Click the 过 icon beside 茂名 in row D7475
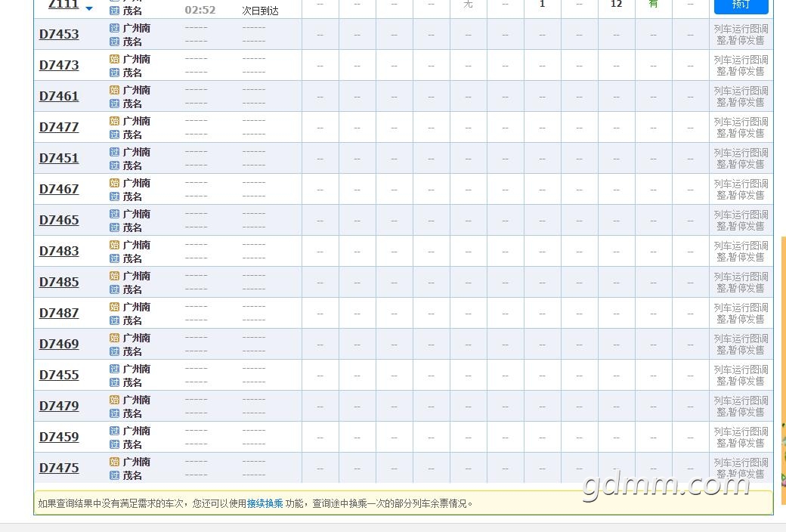The height and width of the screenshot is (532, 786). [114, 475]
